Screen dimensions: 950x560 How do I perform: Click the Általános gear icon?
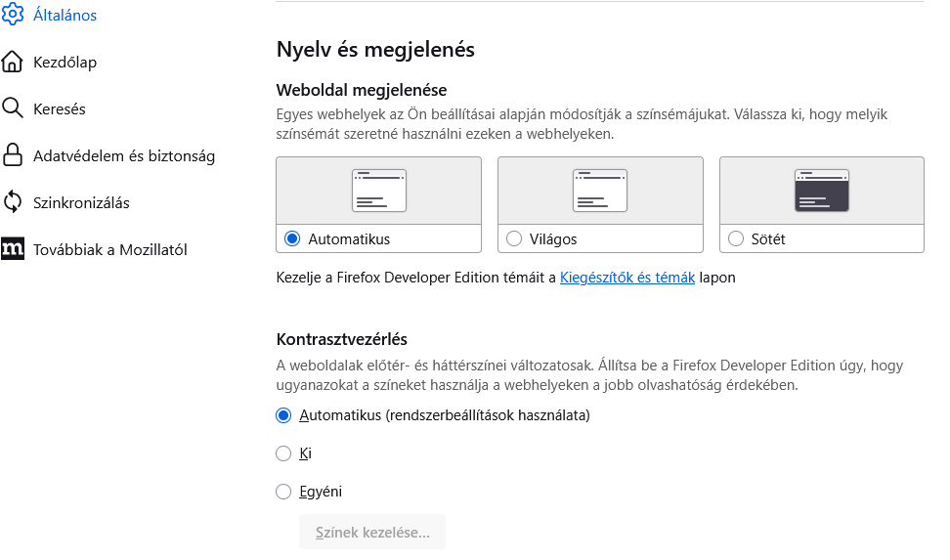(12, 15)
